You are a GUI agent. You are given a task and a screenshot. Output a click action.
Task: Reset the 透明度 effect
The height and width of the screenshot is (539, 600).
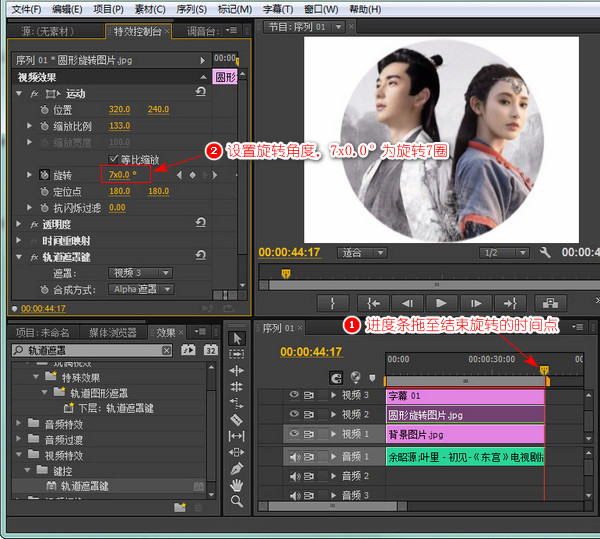click(201, 222)
